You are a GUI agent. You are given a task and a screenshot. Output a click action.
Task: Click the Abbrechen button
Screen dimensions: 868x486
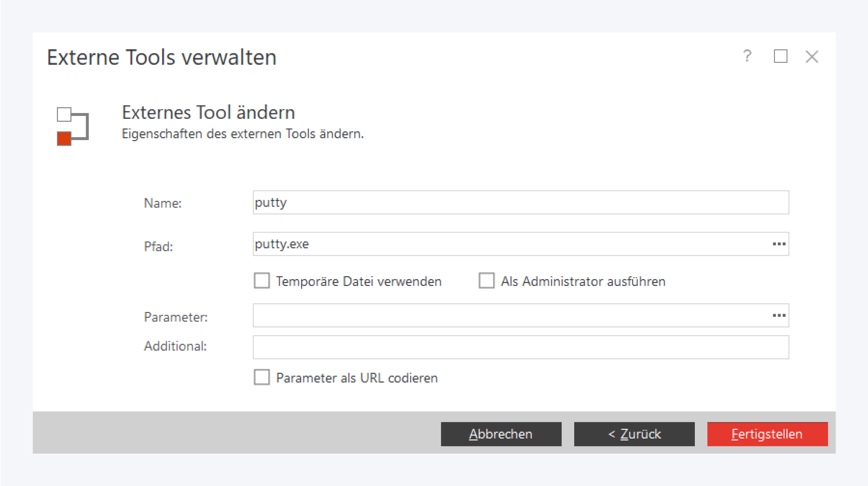tap(501, 434)
